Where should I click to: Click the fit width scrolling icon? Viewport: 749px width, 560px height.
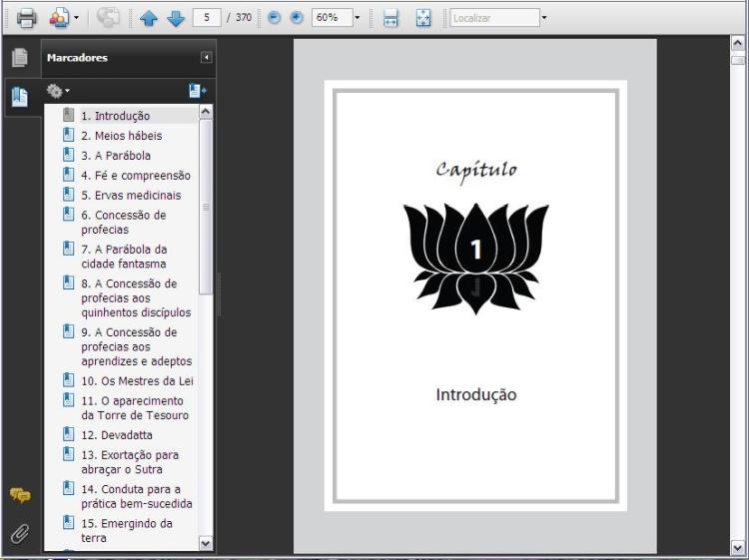tap(391, 18)
